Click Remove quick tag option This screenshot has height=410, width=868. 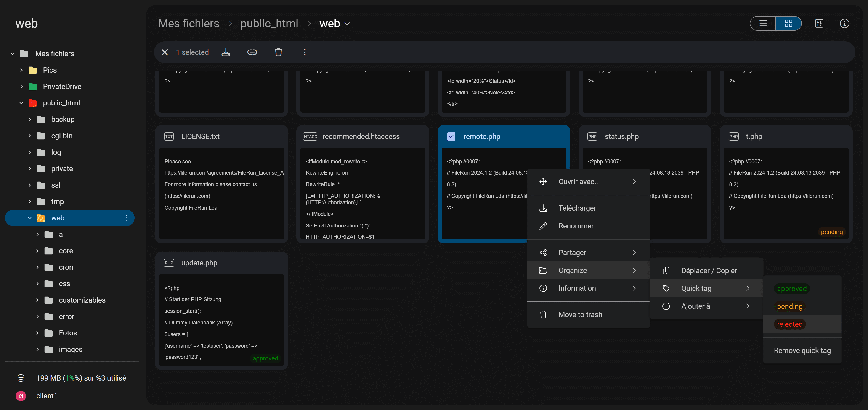(802, 350)
